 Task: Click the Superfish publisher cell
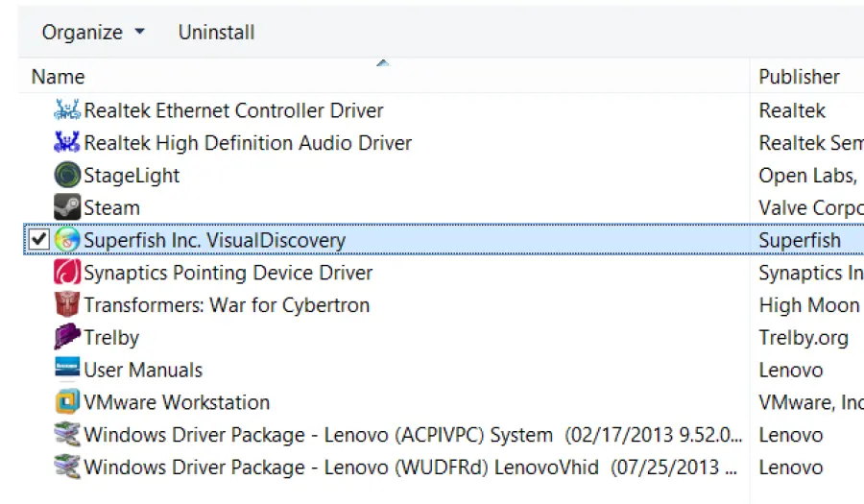tap(800, 240)
